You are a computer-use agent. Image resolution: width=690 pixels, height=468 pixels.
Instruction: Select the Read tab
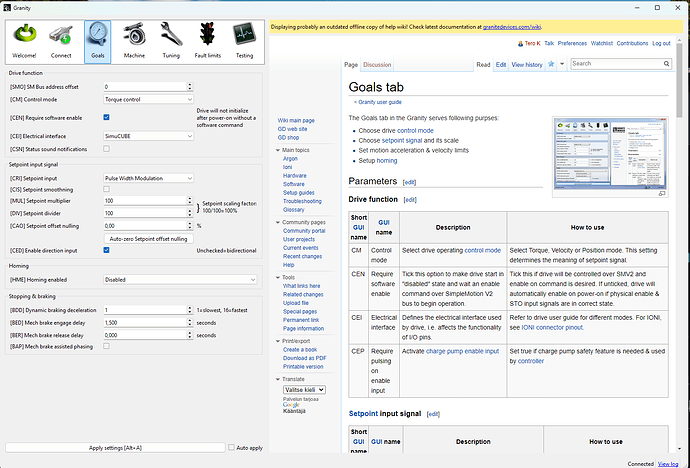[483, 65]
